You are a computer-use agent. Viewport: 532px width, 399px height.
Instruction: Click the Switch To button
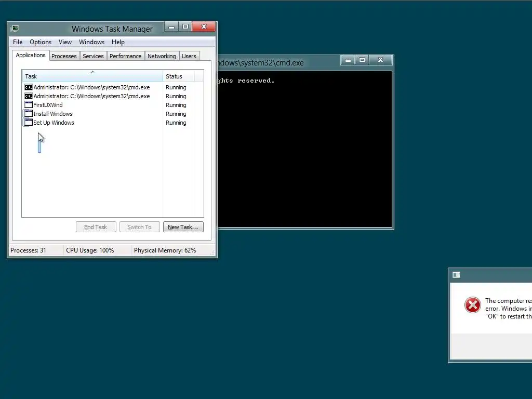tap(139, 227)
